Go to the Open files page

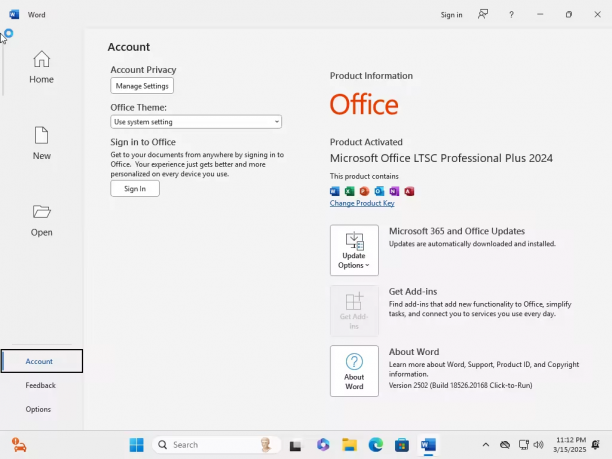[41, 221]
